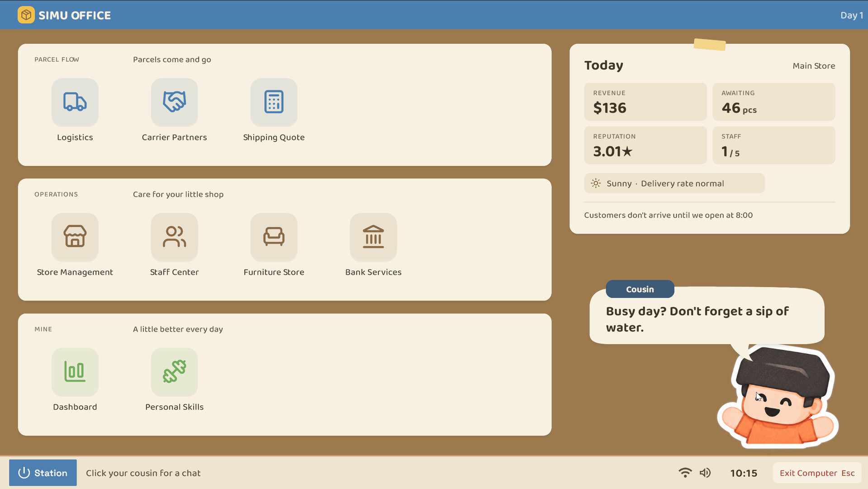The height and width of the screenshot is (489, 868).
Task: Open the Logistics truck icon
Action: (75, 102)
